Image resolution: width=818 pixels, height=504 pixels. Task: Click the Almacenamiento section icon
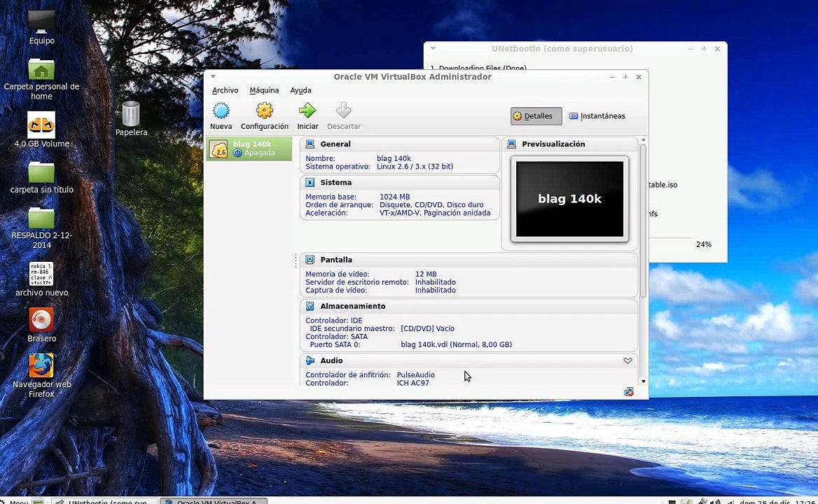pos(310,306)
